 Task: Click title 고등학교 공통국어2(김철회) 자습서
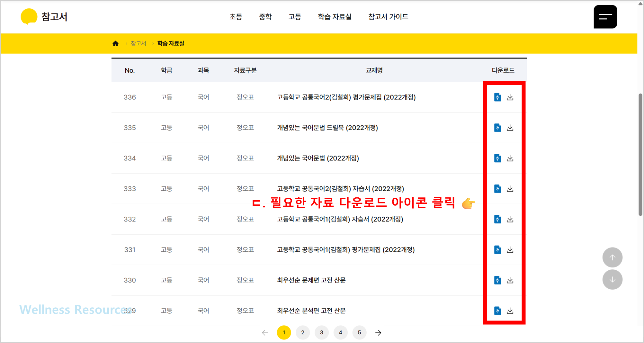coord(341,189)
